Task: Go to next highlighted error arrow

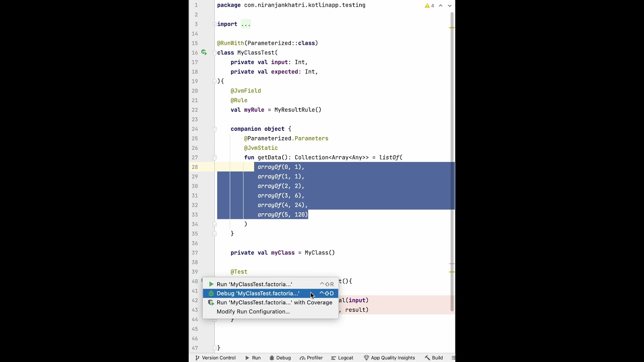Action: click(450, 6)
